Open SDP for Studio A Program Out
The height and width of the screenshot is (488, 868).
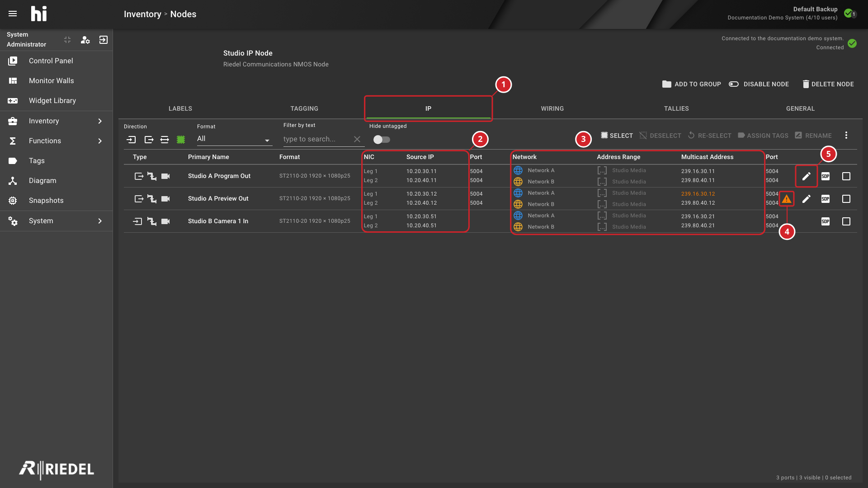pyautogui.click(x=826, y=176)
